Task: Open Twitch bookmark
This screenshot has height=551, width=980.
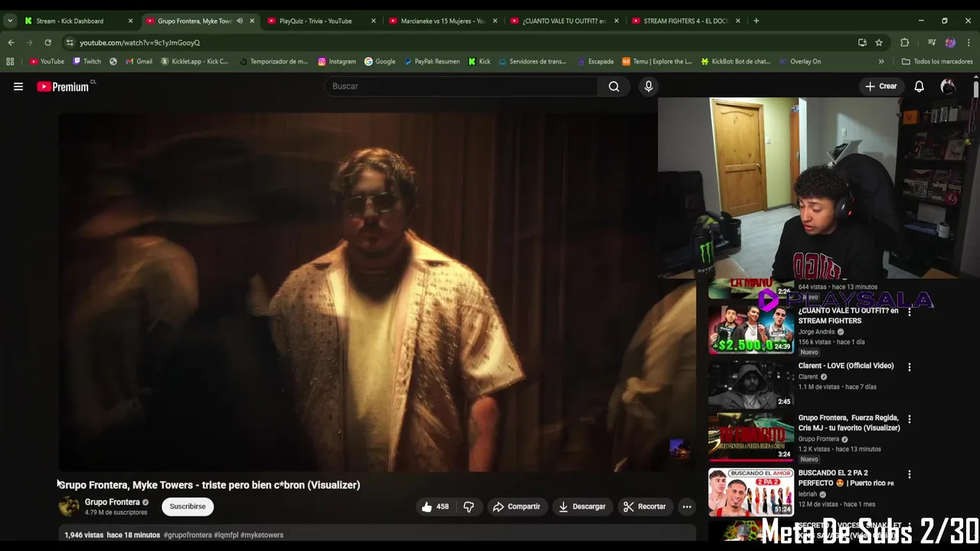Action: point(87,61)
